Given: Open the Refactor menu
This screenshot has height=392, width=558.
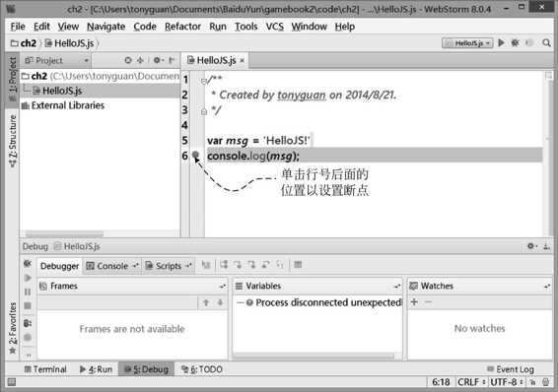Looking at the screenshot, I should click(182, 27).
